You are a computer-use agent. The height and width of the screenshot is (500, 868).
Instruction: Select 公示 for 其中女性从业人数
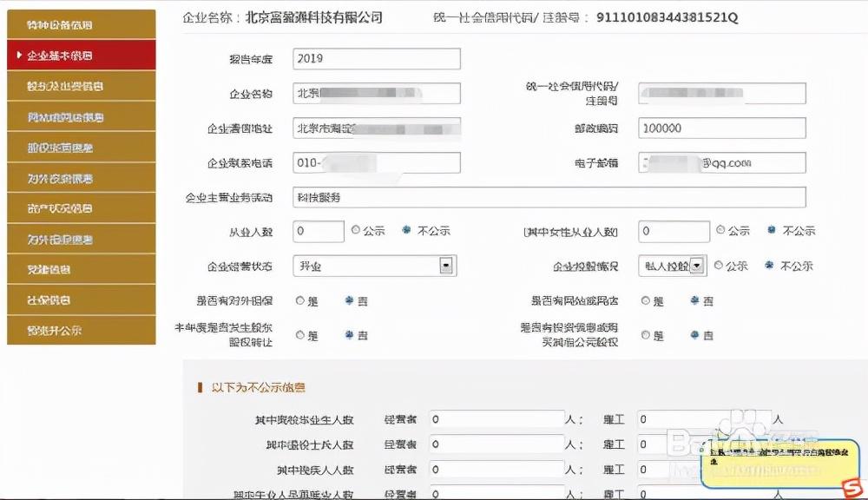click(720, 230)
